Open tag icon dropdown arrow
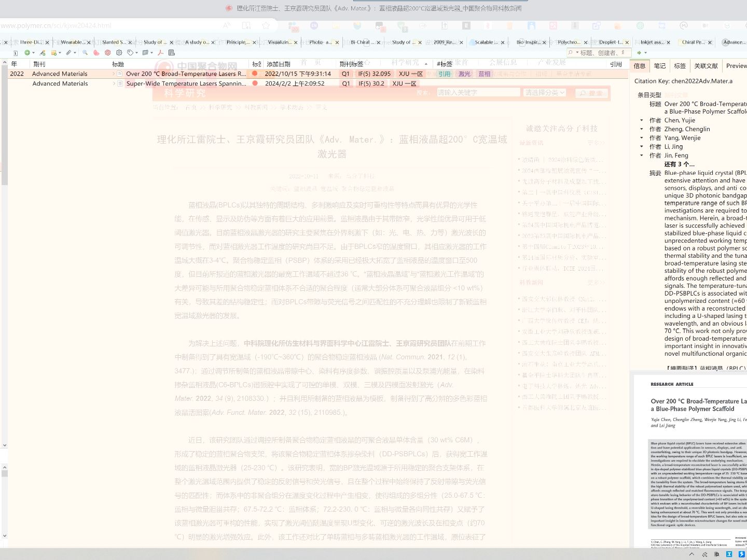 (136, 52)
